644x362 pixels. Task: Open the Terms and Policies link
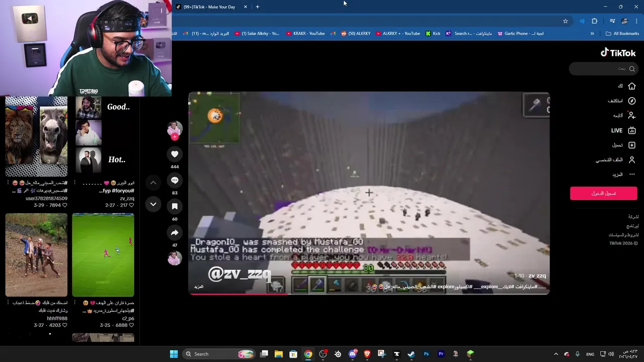pos(624,235)
